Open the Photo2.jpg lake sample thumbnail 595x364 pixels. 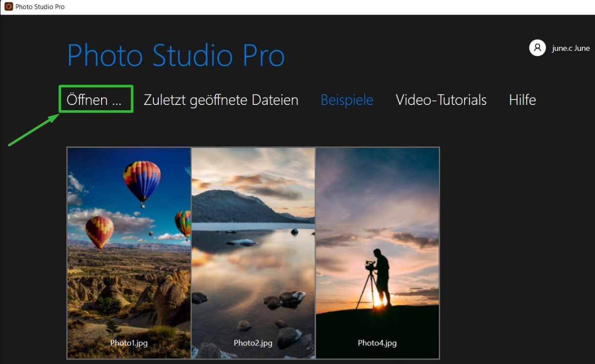pos(253,253)
